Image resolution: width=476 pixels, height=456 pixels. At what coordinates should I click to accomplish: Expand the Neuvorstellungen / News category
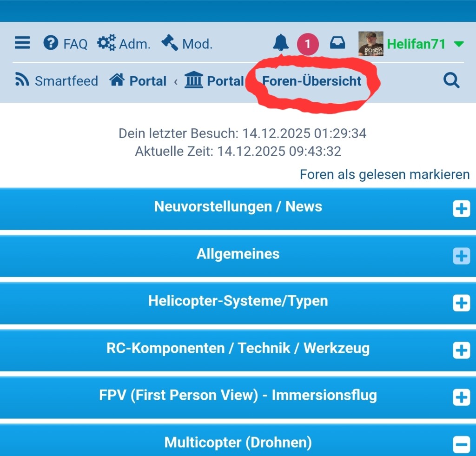click(461, 209)
